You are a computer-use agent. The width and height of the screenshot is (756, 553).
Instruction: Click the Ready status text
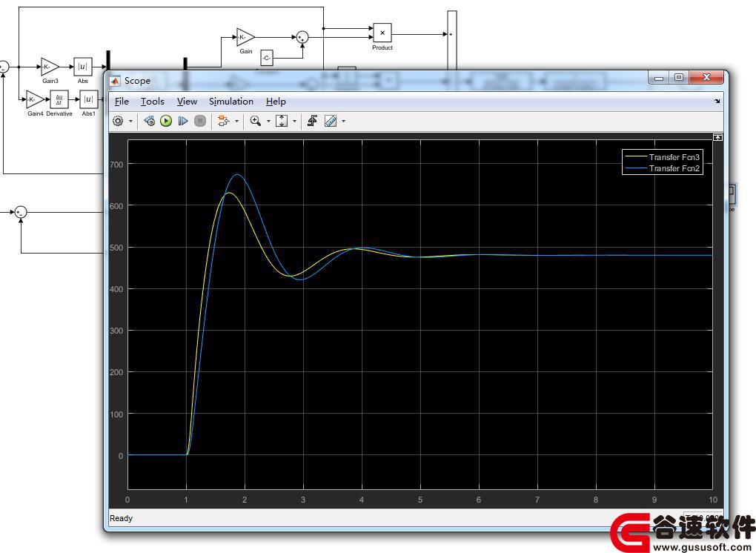pyautogui.click(x=121, y=518)
